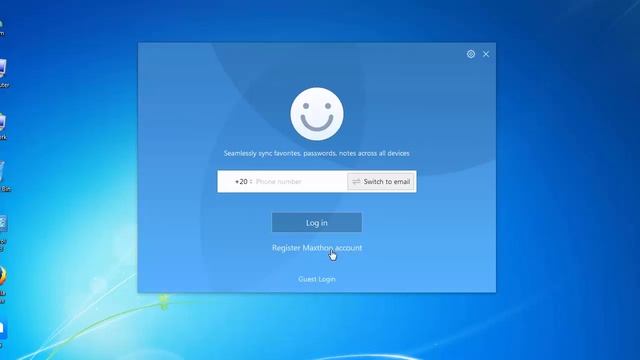Choose the Guest Login link
640x360 pixels.
[x=317, y=279]
